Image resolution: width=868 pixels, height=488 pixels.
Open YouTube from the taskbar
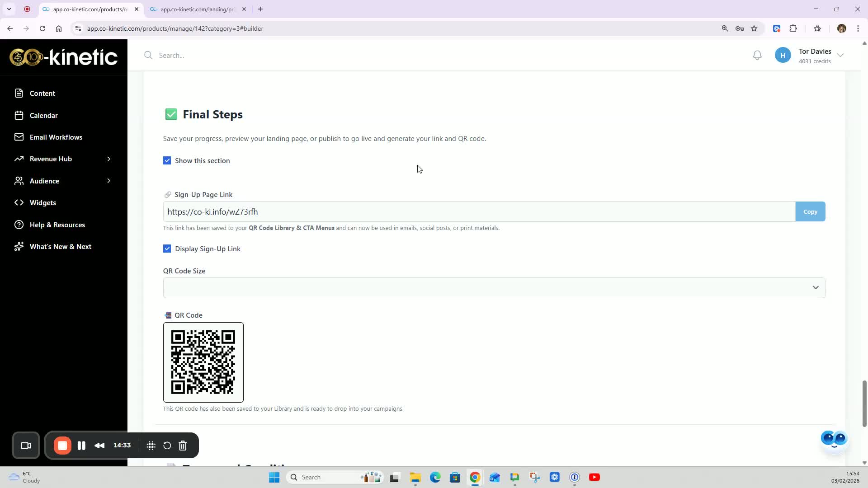(594, 477)
